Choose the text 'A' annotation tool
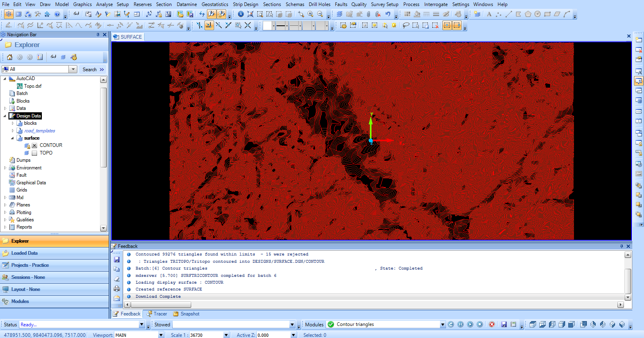The width and height of the screenshot is (644, 338). [x=489, y=14]
